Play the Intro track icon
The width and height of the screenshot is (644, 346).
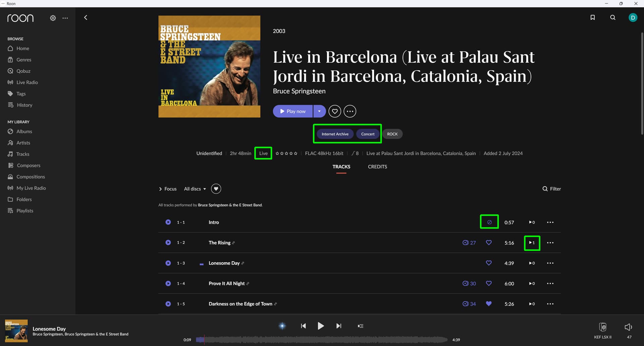[x=168, y=222]
